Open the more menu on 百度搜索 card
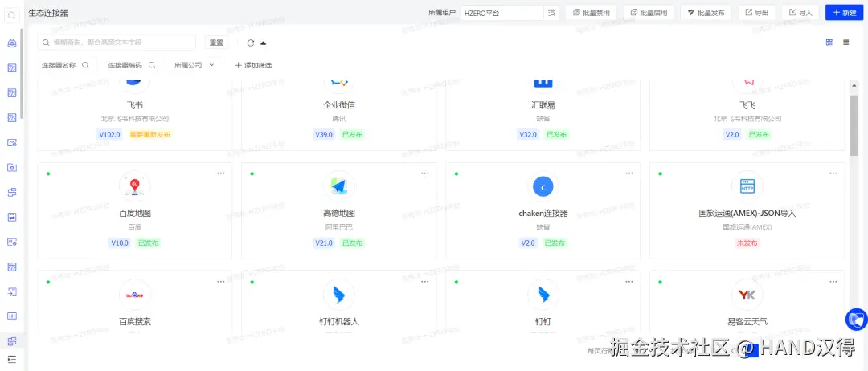 tap(221, 281)
